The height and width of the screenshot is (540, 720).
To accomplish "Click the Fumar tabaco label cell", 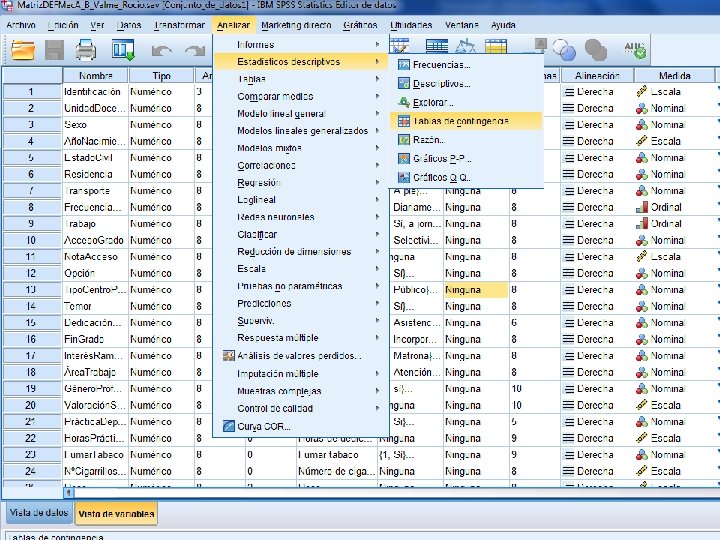I will [337, 455].
